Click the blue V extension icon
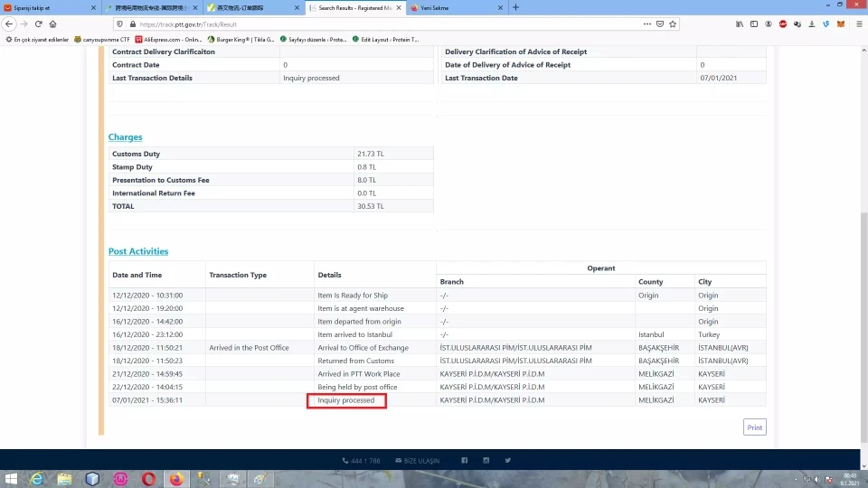This screenshot has width=868, height=488. click(826, 23)
